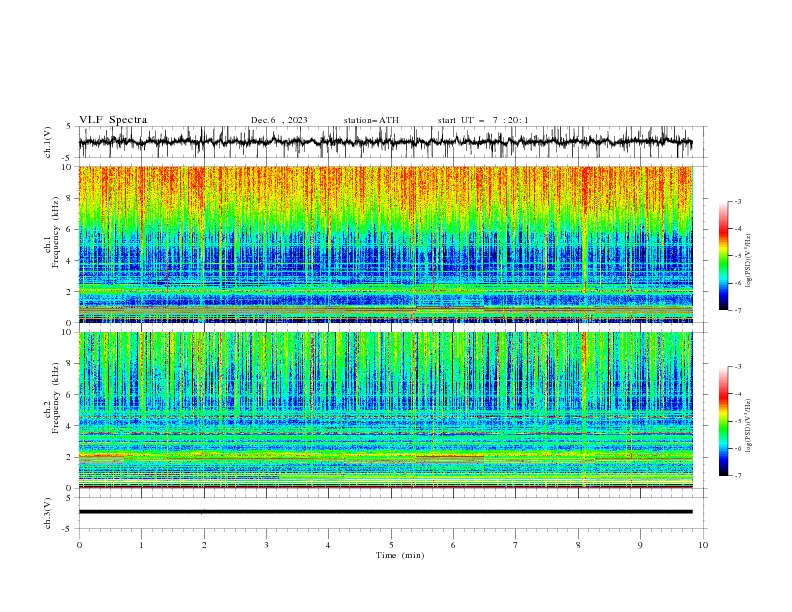
Task: Click the time axis tick label "8"
Action: [578, 545]
